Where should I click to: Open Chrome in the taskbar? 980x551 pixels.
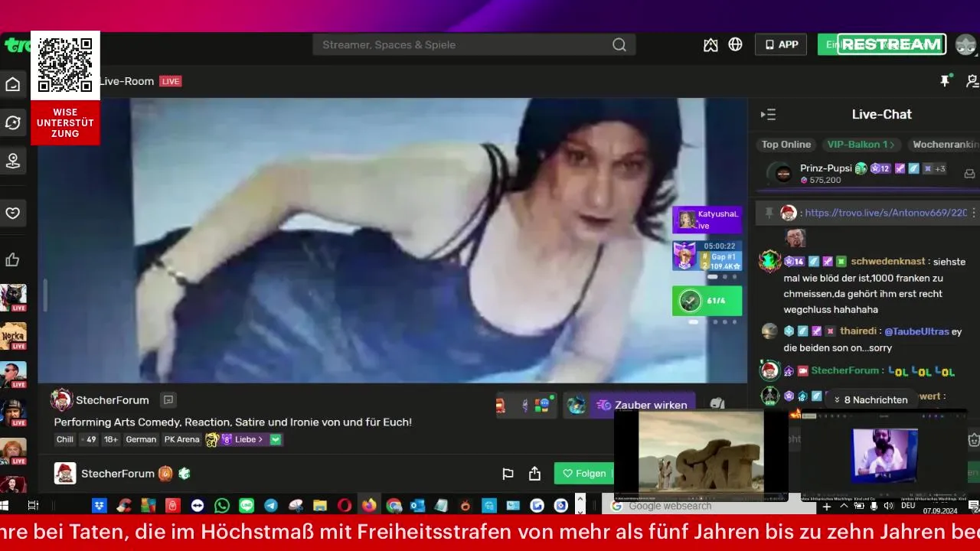tap(394, 505)
